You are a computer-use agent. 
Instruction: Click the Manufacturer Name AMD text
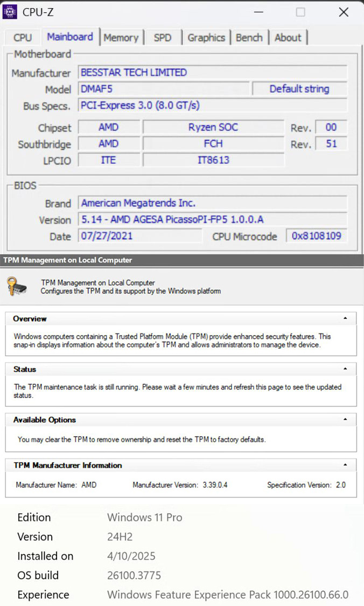tap(56, 485)
